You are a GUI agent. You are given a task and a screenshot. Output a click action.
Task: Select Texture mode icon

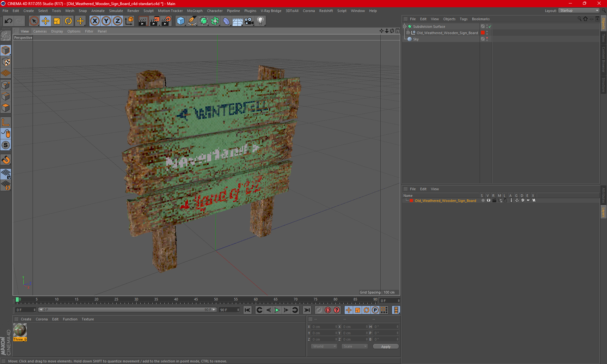click(6, 62)
